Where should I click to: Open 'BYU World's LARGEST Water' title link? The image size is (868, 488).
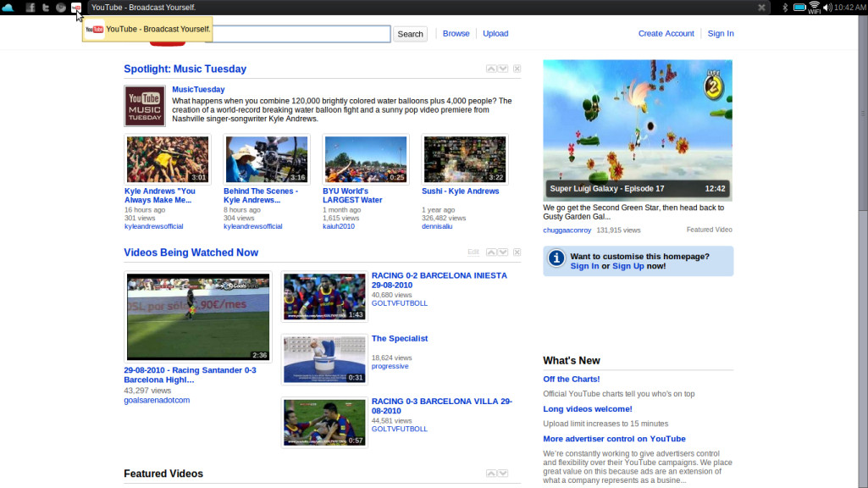pyautogui.click(x=352, y=196)
